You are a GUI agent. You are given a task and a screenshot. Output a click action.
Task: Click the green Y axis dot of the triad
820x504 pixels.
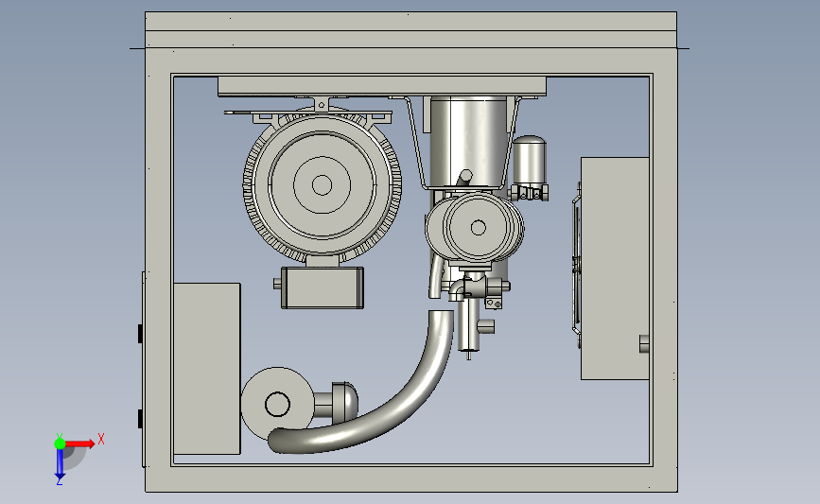tap(60, 443)
